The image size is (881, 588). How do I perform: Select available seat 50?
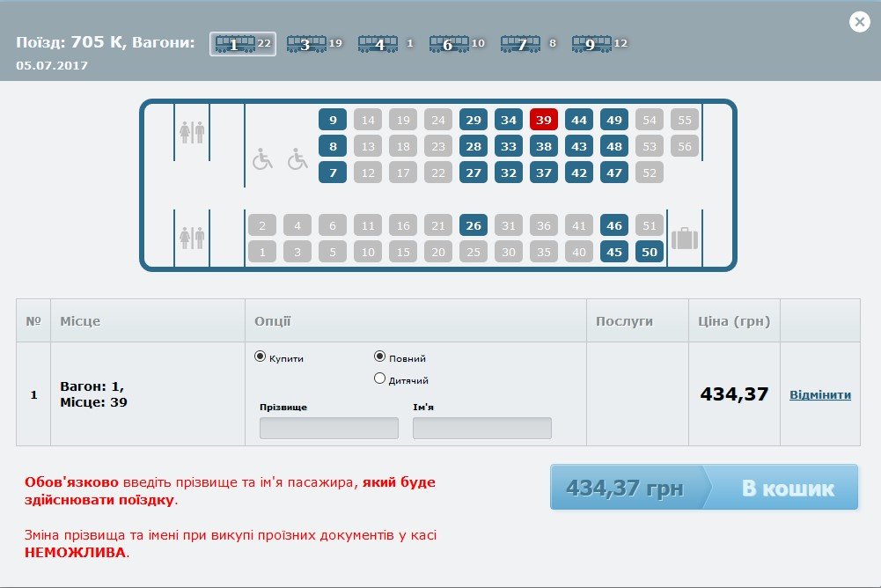650,253
